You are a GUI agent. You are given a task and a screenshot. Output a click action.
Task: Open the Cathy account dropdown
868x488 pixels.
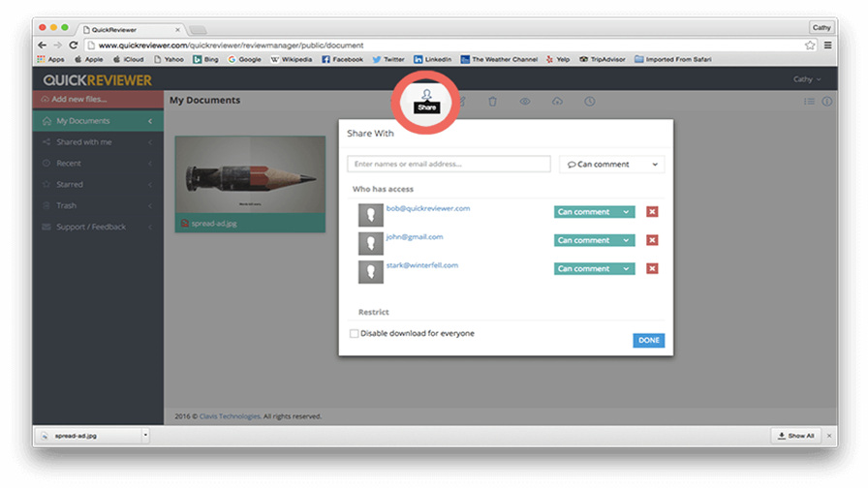(x=807, y=79)
